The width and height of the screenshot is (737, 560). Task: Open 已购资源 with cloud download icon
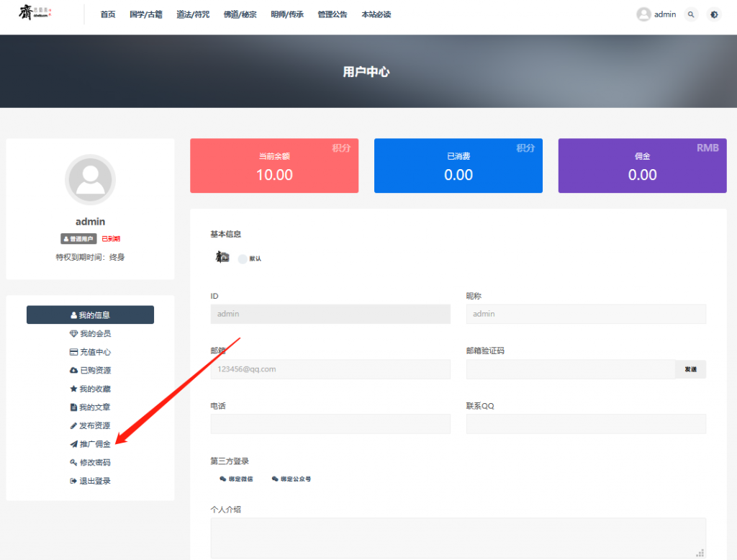coord(90,371)
